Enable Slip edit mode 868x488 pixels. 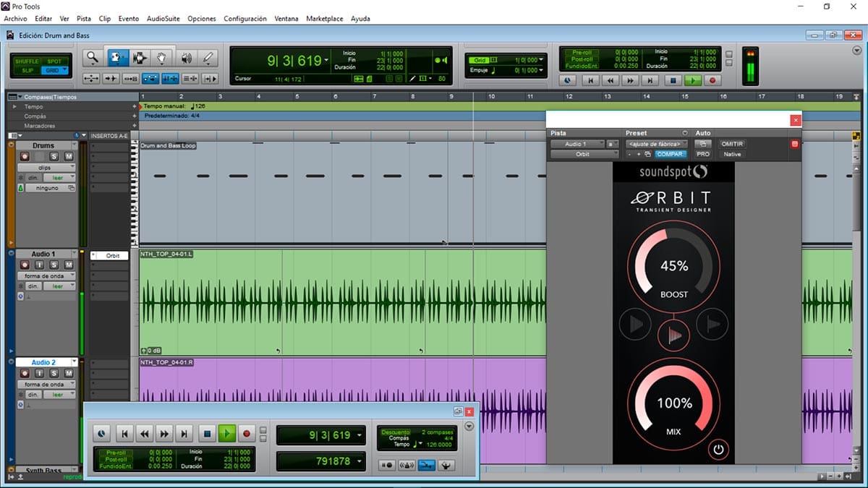coord(27,70)
